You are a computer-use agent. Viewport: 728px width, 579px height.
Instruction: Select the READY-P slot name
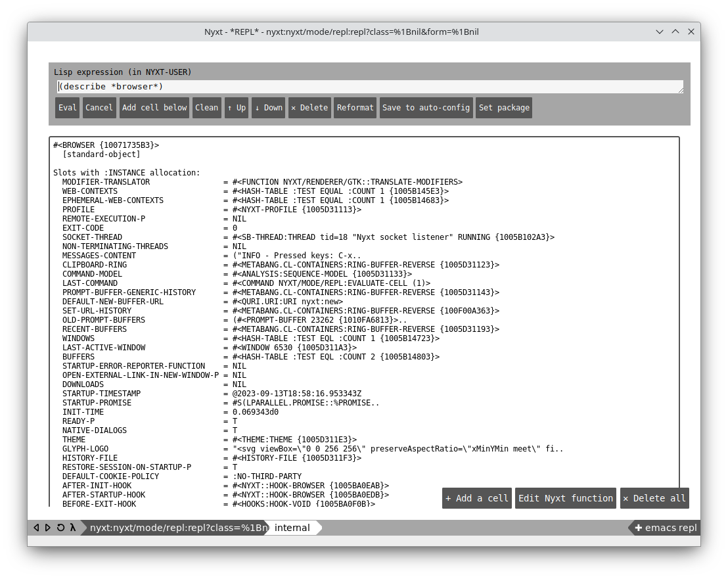[78, 421]
